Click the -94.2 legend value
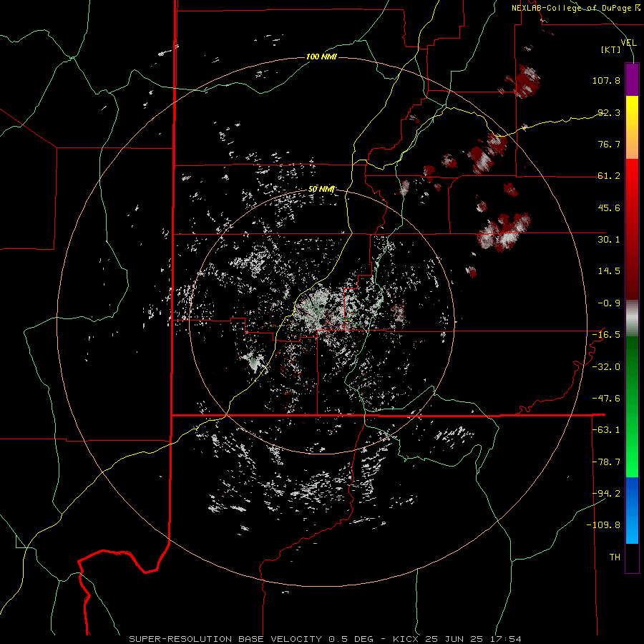 (x=606, y=494)
